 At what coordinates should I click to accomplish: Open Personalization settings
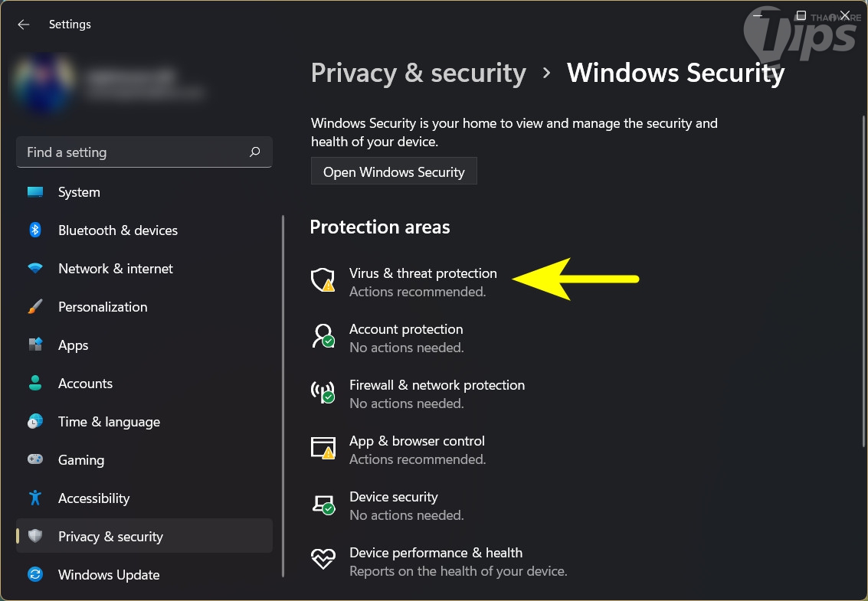click(x=103, y=307)
